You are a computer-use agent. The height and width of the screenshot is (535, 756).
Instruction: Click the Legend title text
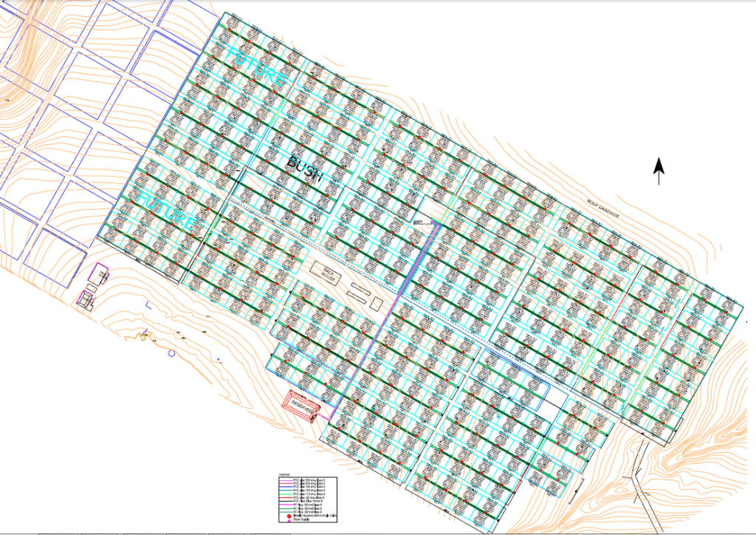283,474
